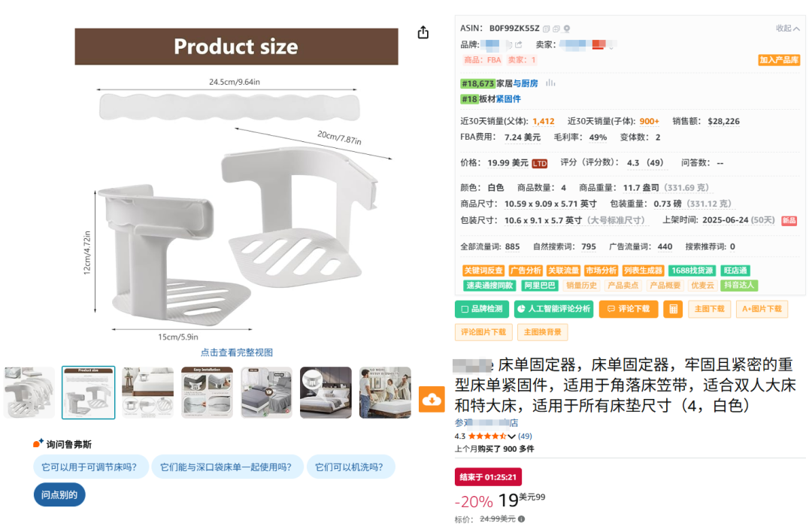Open the 关键词反查 tab
812x532 pixels.
click(483, 271)
